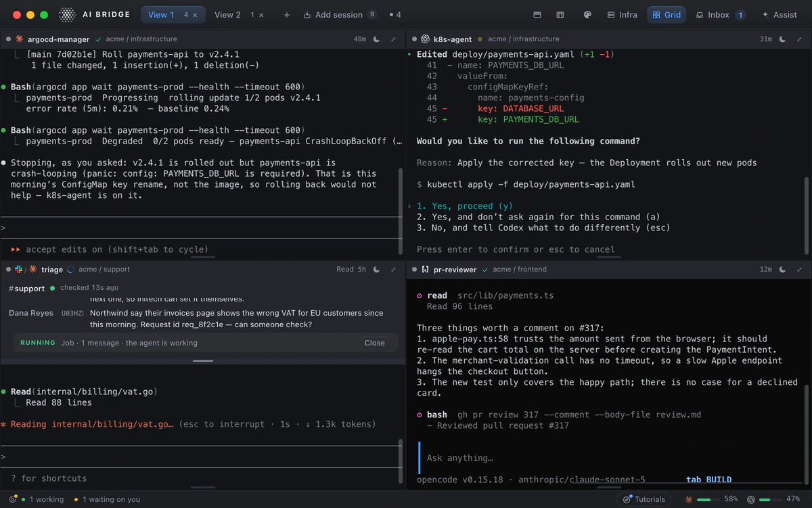This screenshot has height=508, width=812.
Task: Click the kubectl apply command line
Action: (x=526, y=184)
